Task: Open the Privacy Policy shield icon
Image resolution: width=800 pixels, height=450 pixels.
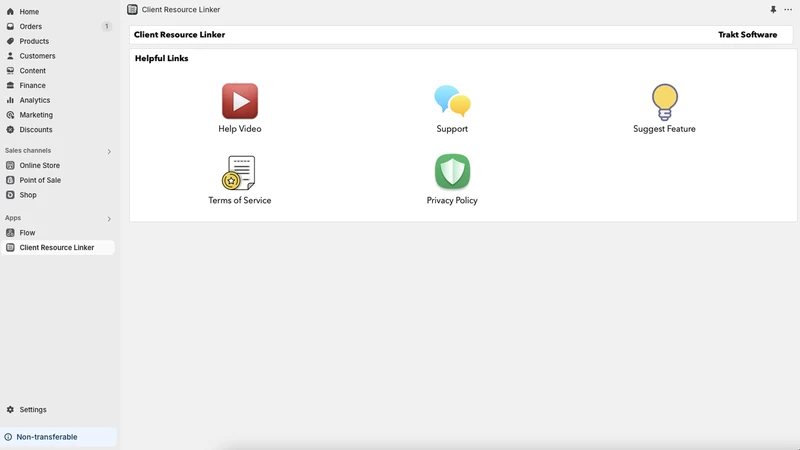Action: [452, 171]
